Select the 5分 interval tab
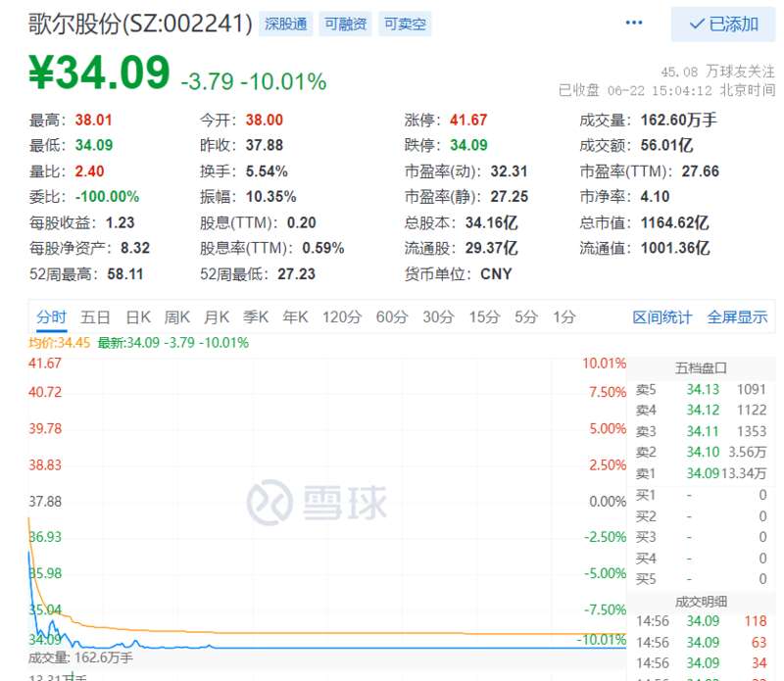The height and width of the screenshot is (681, 784). coord(526,317)
